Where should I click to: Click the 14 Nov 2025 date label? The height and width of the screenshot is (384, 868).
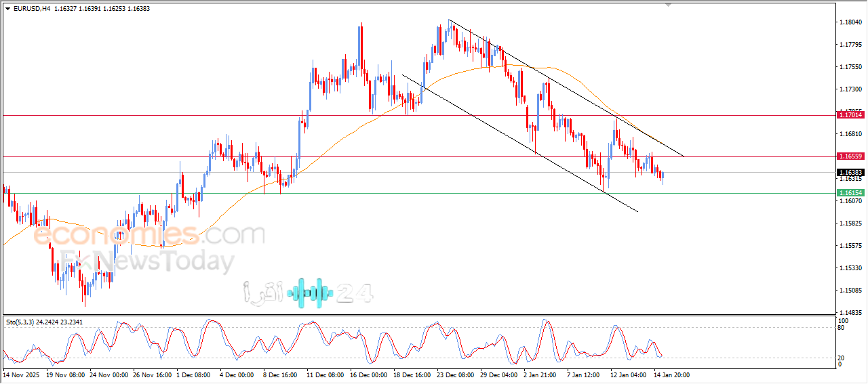(22, 375)
